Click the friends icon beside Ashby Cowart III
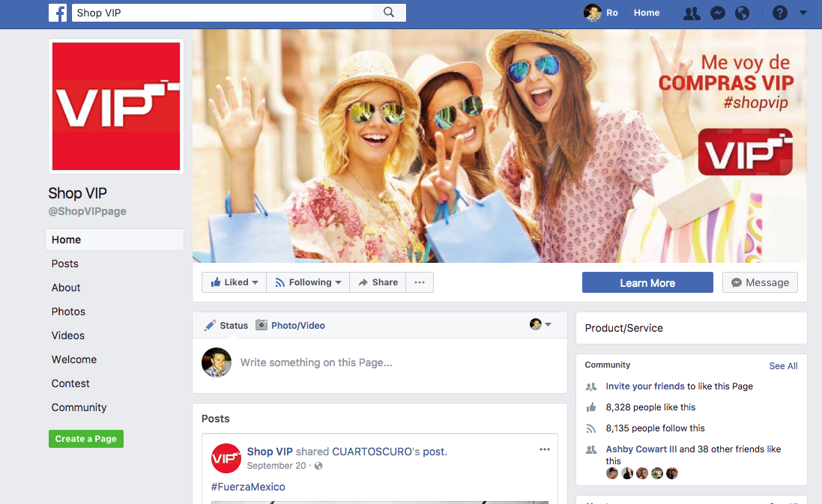Viewport: 822px width, 504px height. pyautogui.click(x=591, y=449)
